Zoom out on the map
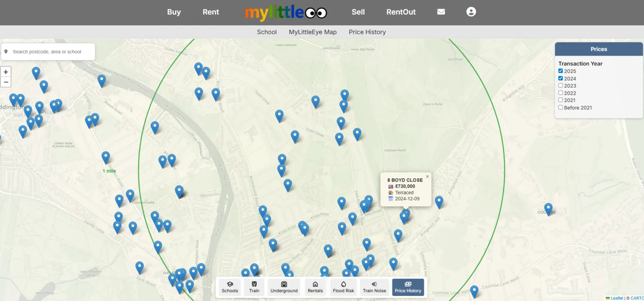The height and width of the screenshot is (301, 644). click(x=6, y=82)
